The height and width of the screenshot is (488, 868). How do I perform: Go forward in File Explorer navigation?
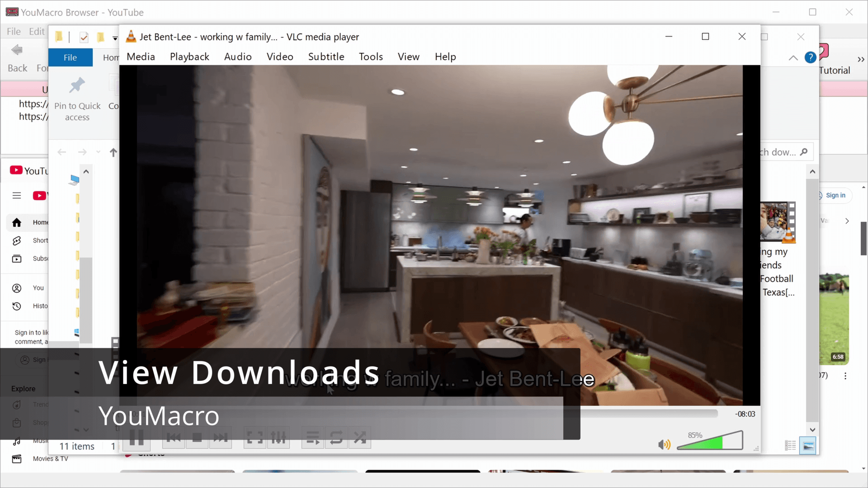(82, 152)
